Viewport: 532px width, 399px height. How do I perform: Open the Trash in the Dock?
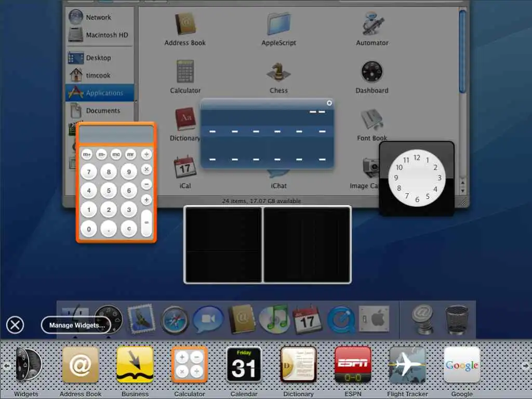pos(457,320)
